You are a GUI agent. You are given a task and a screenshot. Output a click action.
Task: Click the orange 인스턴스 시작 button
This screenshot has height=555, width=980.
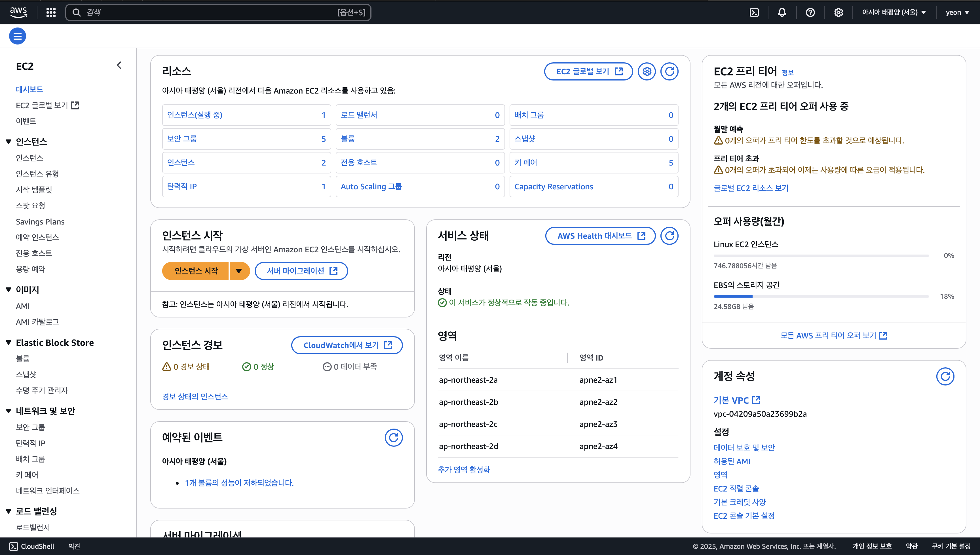click(x=196, y=271)
